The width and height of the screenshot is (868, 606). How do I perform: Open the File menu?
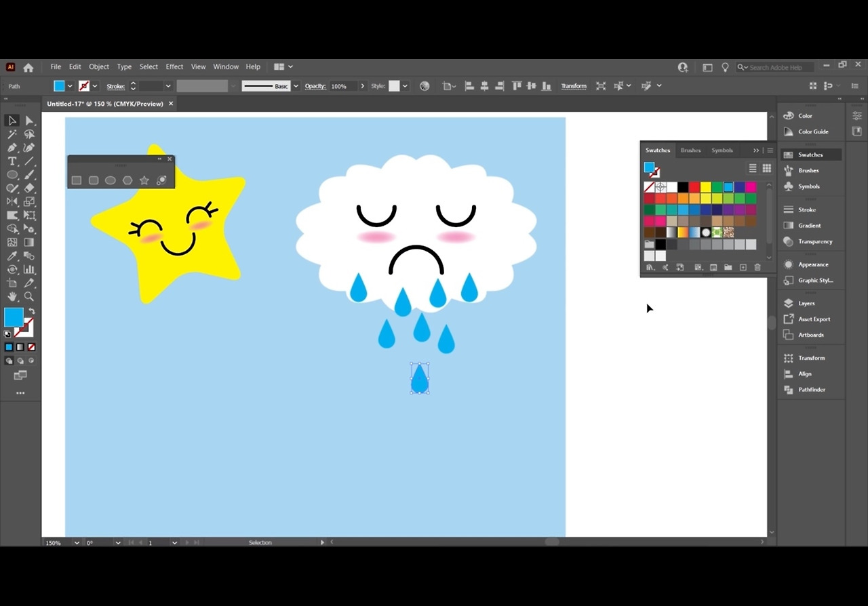[x=56, y=66]
